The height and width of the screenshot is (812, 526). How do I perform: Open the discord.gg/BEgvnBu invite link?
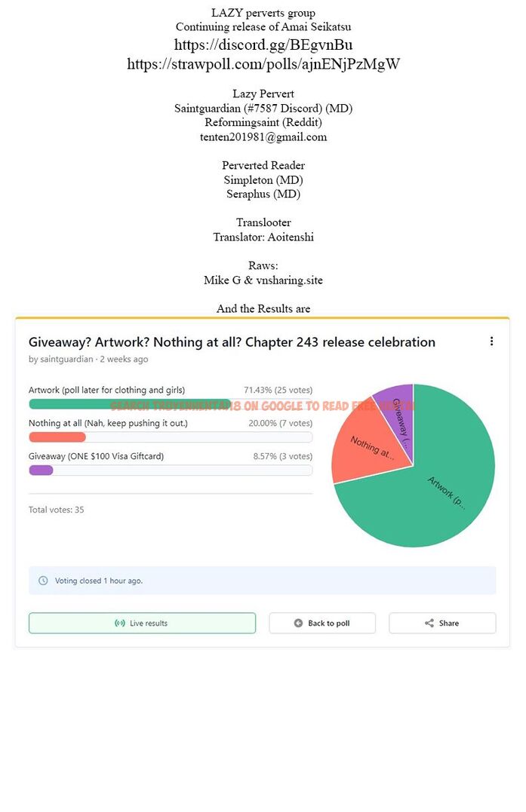point(263,44)
